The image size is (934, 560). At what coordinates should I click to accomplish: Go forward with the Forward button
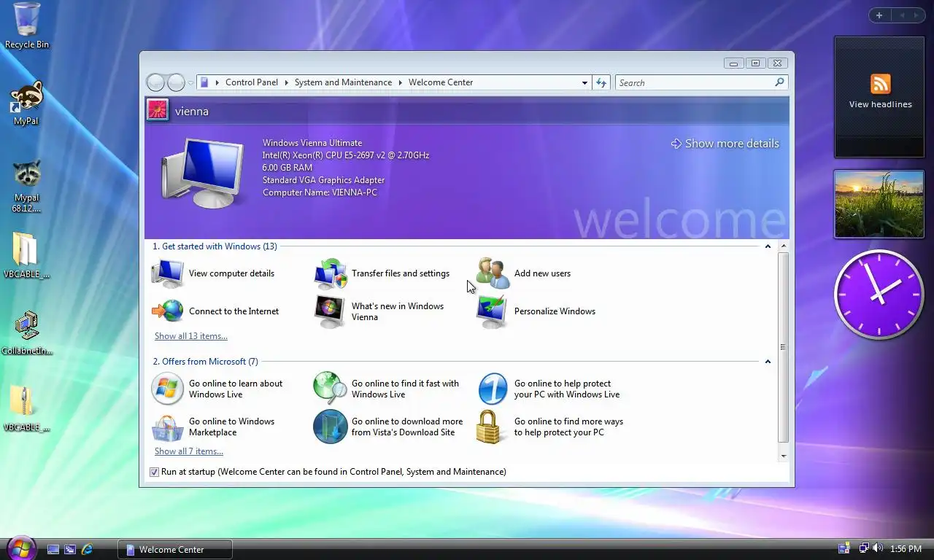176,82
